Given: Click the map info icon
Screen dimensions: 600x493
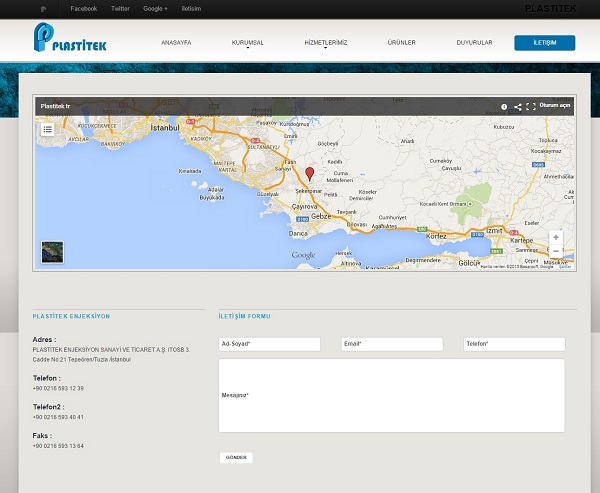Looking at the screenshot, I should click(504, 107).
